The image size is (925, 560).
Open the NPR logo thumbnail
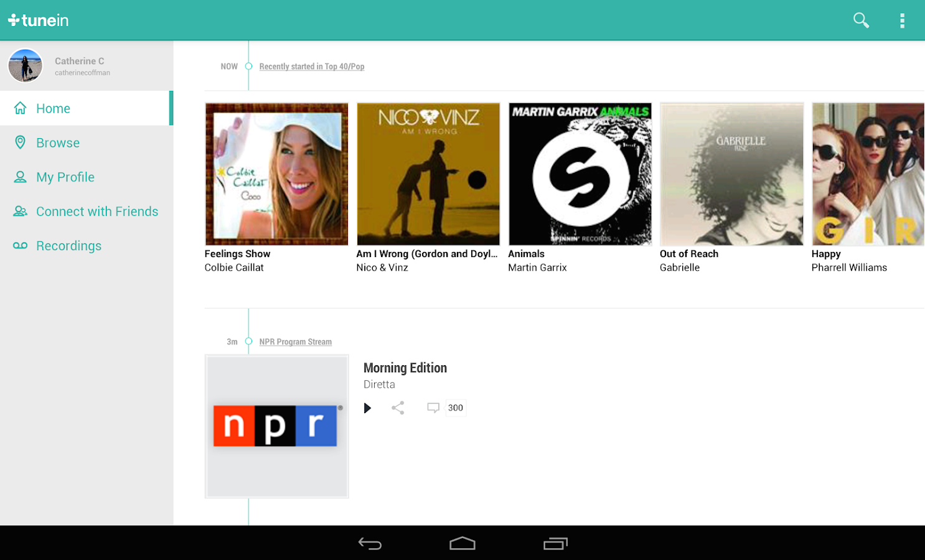coord(277,426)
